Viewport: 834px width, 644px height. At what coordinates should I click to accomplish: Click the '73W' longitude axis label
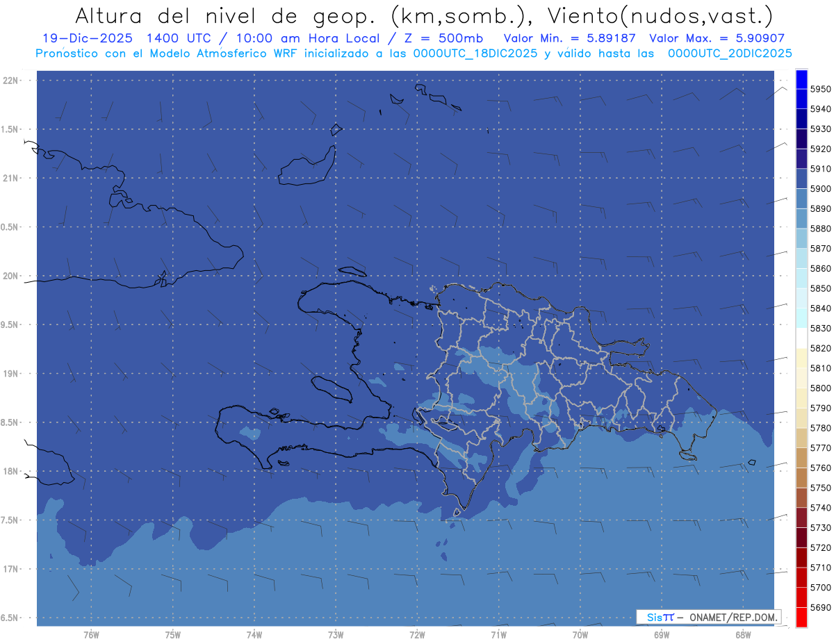point(336,634)
